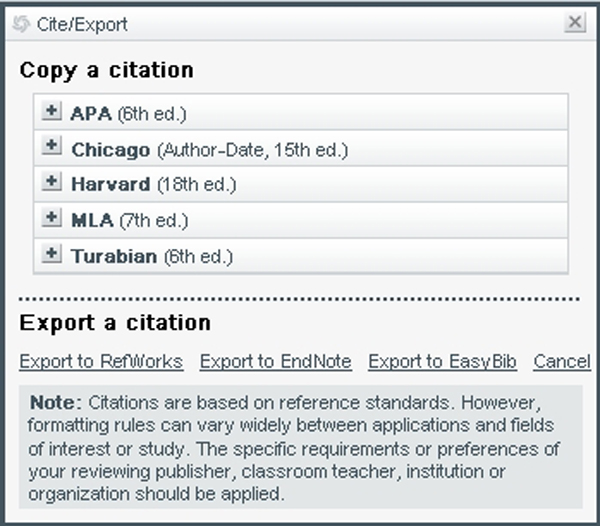Select the Harvard (18th ed.) label
600x526 pixels.
click(153, 185)
